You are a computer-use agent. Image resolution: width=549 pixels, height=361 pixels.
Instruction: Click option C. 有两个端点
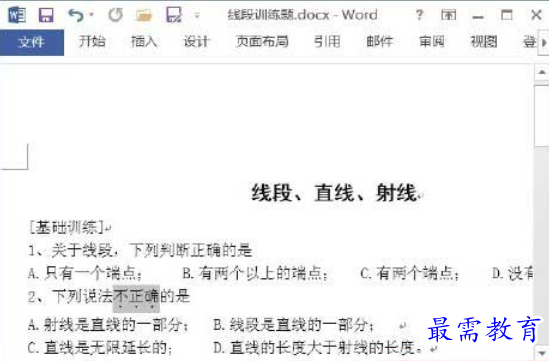410,273
